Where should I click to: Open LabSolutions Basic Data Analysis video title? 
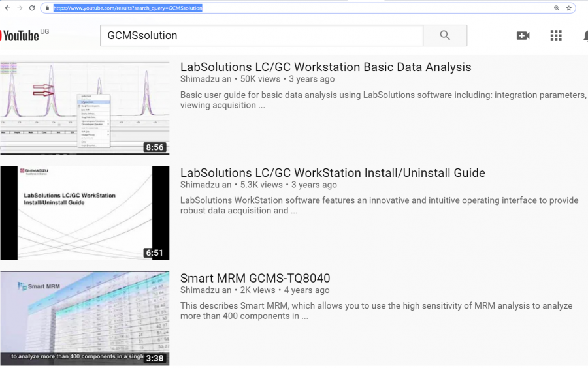tap(325, 67)
